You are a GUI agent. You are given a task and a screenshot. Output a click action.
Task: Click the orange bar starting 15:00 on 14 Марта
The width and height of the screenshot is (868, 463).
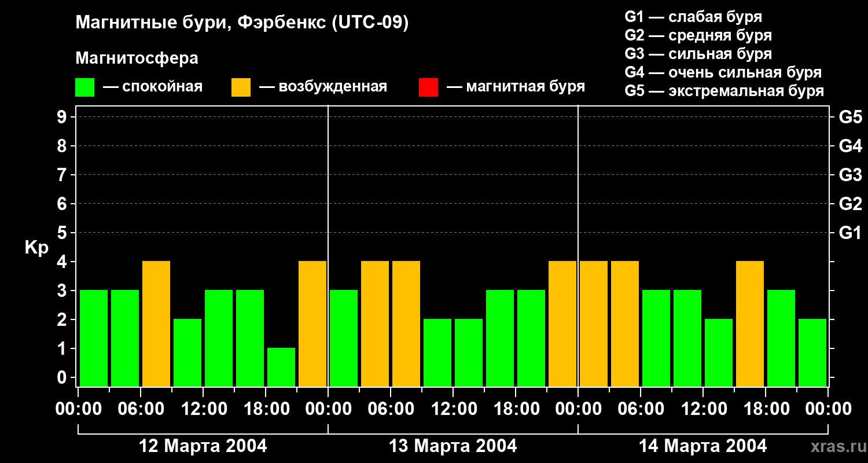tap(750, 324)
